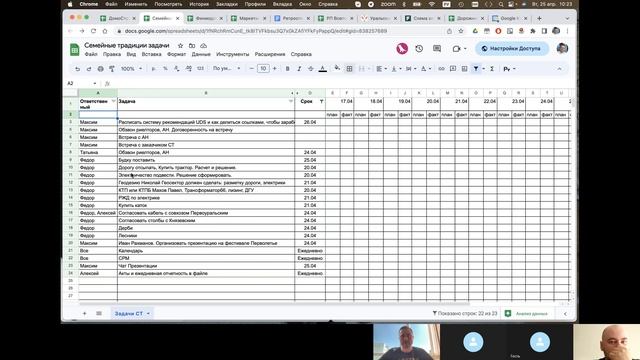Click the Borders icon

tap(349, 69)
